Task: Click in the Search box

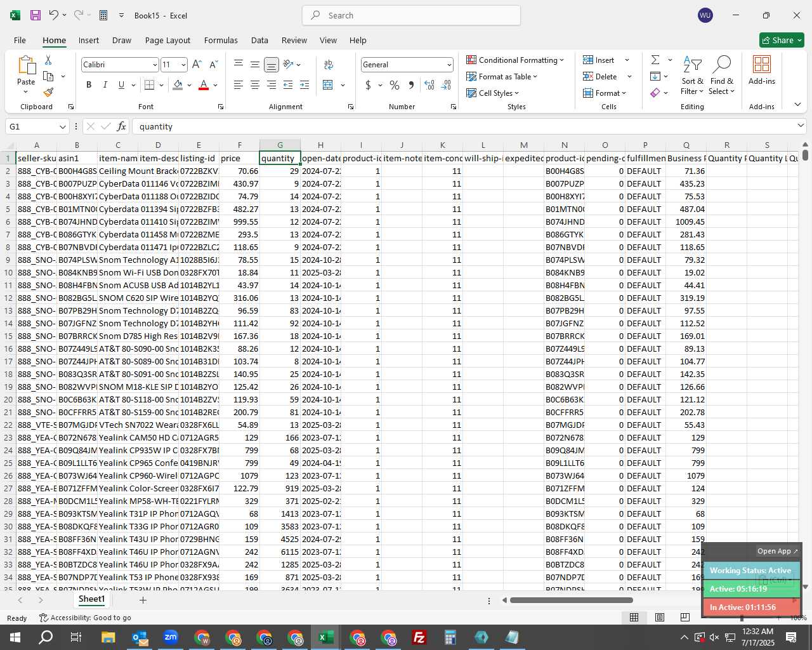Action: [x=411, y=15]
